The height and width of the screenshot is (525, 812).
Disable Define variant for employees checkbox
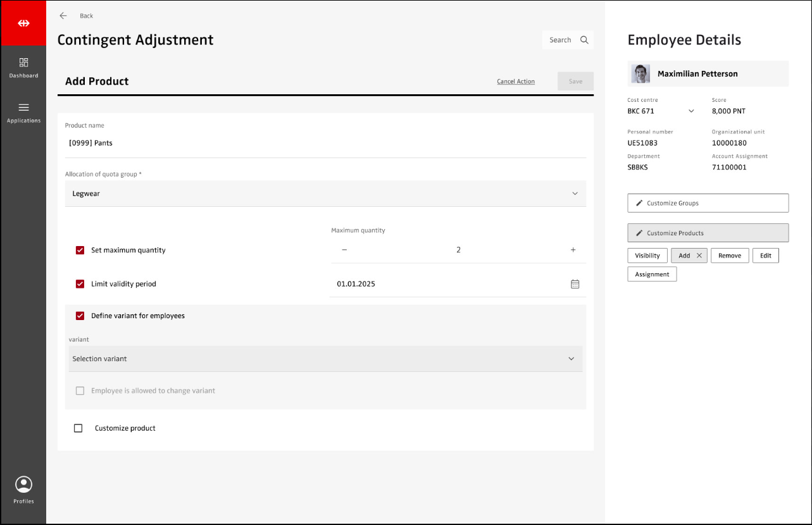80,316
